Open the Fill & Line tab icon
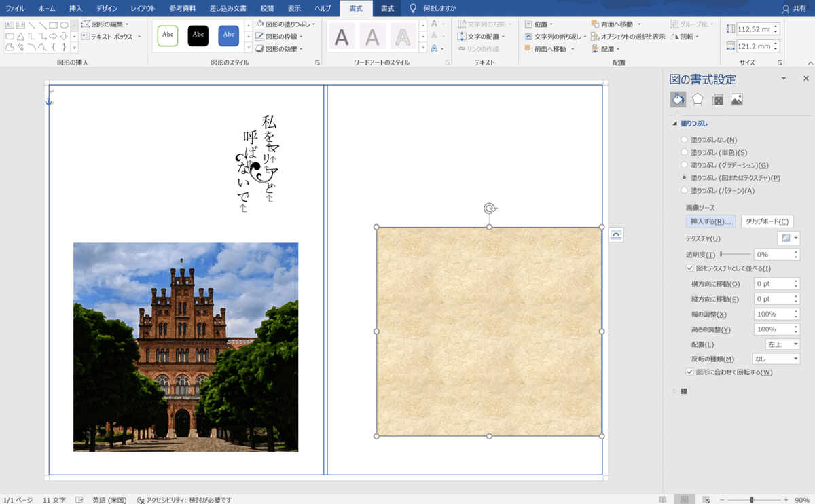This screenshot has width=815, height=504. click(x=678, y=100)
